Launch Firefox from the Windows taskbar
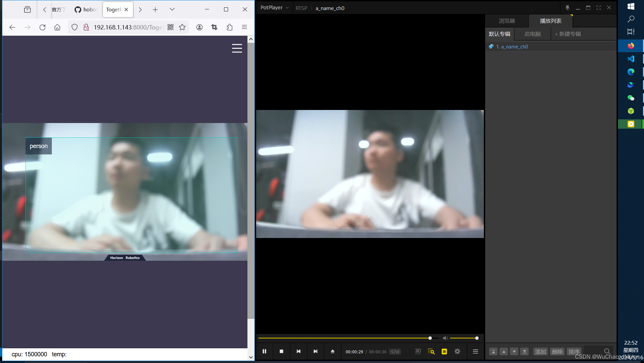The width and height of the screenshot is (644, 363). [630, 46]
